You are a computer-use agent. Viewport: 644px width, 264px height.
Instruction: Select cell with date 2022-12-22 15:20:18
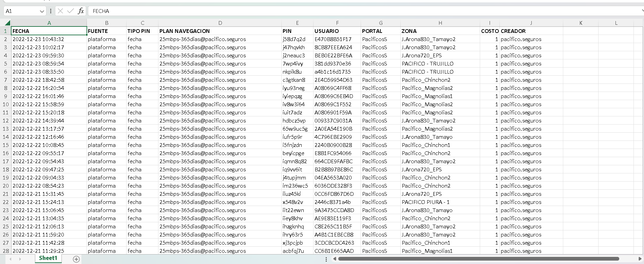coord(49,112)
